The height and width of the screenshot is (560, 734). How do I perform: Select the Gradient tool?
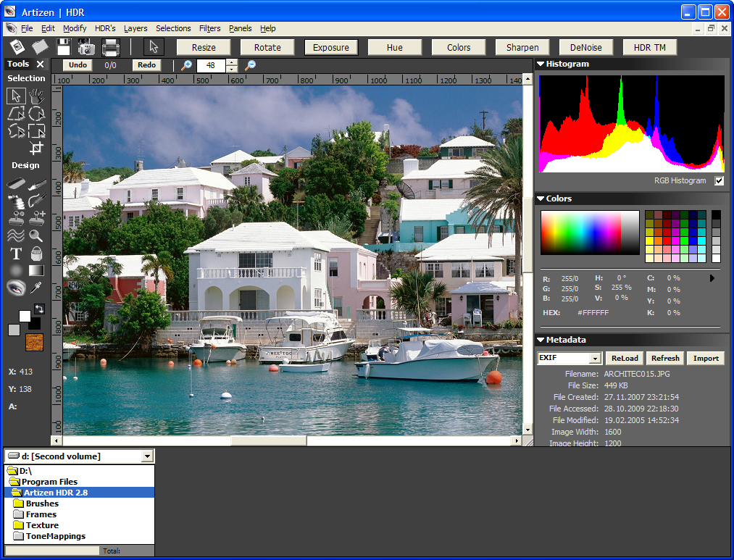(36, 270)
